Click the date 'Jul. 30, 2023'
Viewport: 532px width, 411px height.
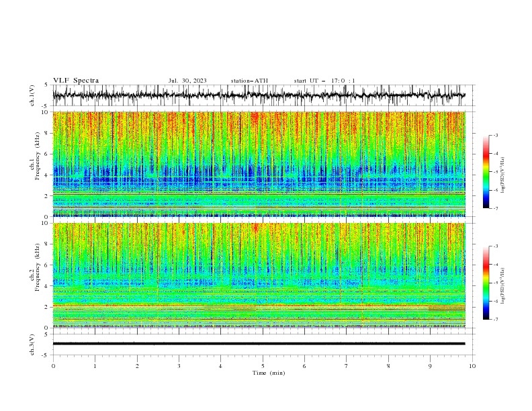pos(187,81)
